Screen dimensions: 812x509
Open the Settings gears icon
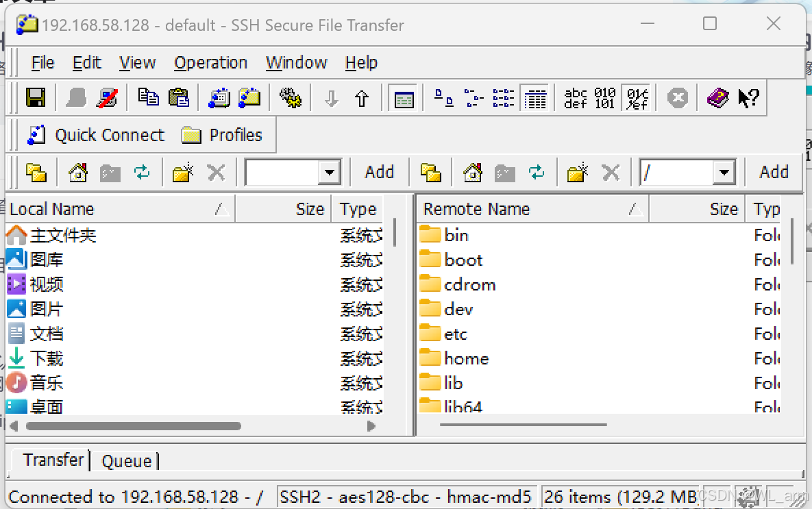click(291, 97)
